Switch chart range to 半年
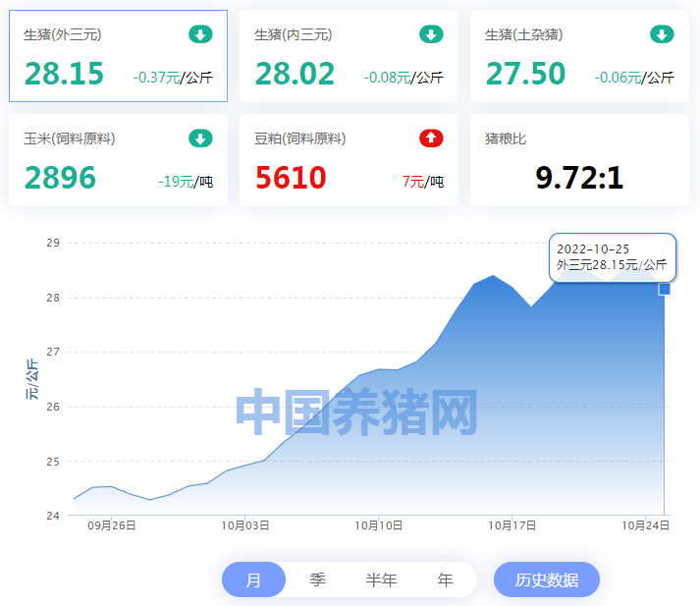The image size is (700, 606). point(381,579)
